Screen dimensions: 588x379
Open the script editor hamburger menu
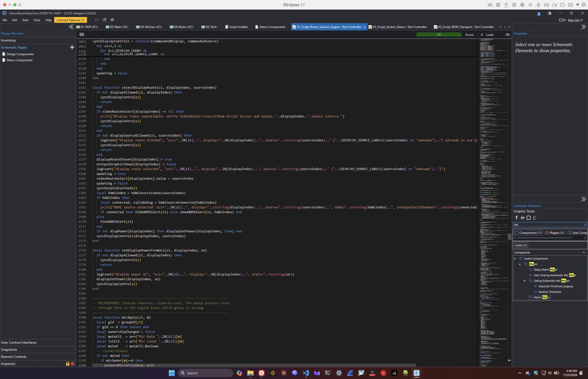click(82, 34)
